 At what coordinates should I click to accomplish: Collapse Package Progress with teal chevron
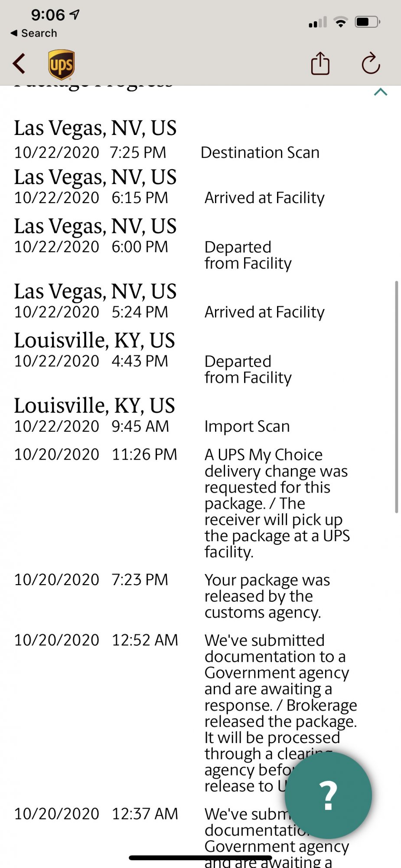coord(380,92)
